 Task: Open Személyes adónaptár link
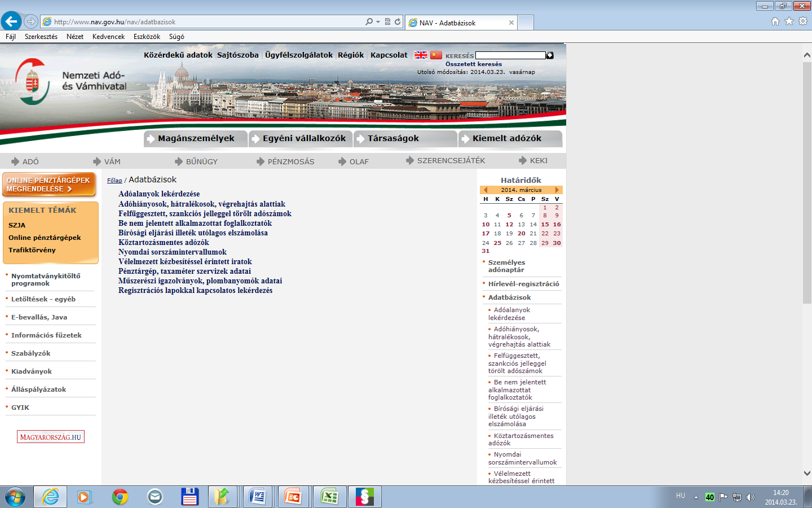click(506, 266)
